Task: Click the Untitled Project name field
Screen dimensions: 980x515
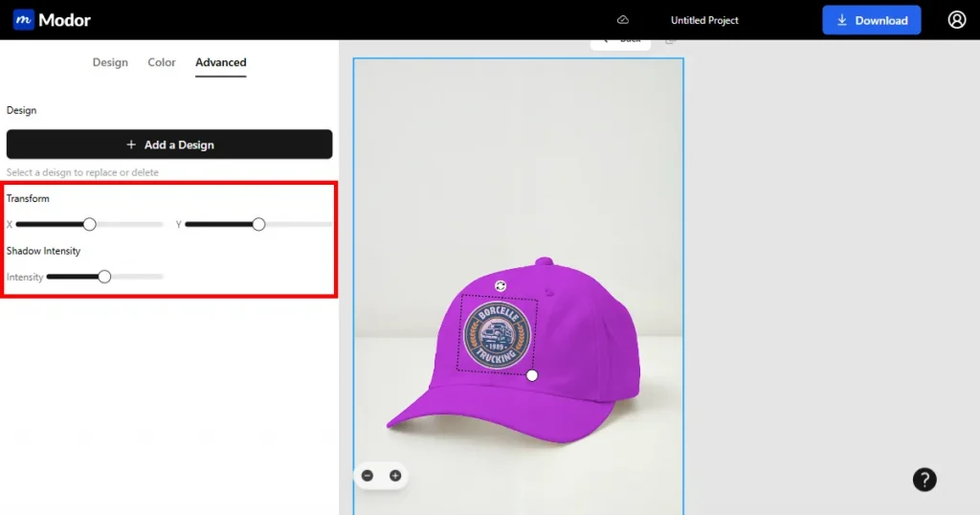Action: [x=704, y=20]
